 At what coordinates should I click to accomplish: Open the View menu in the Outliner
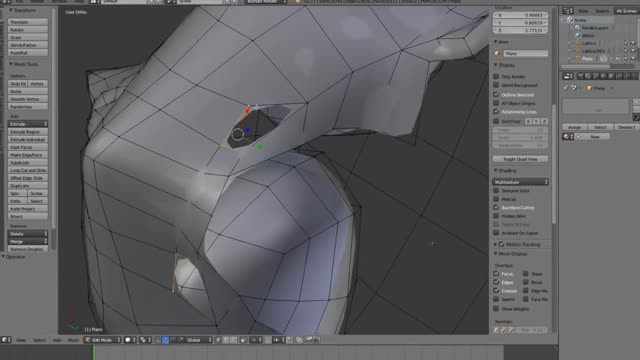tap(583, 11)
